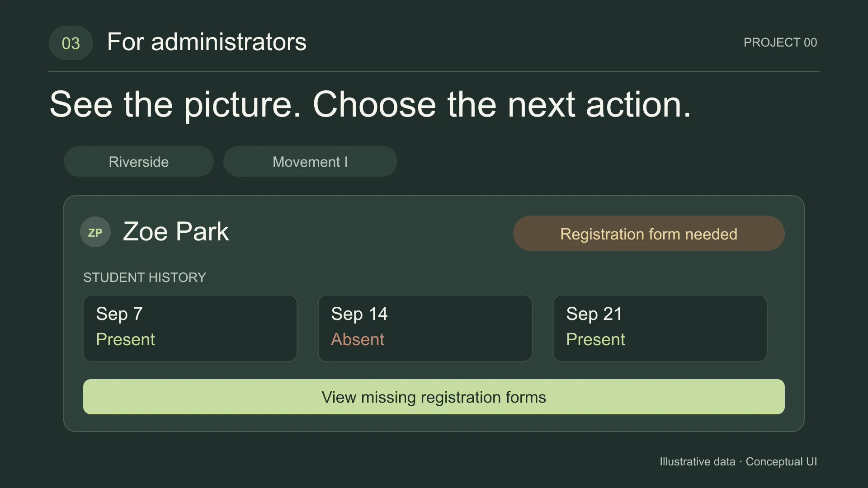Open View missing registration forms

pos(434,397)
